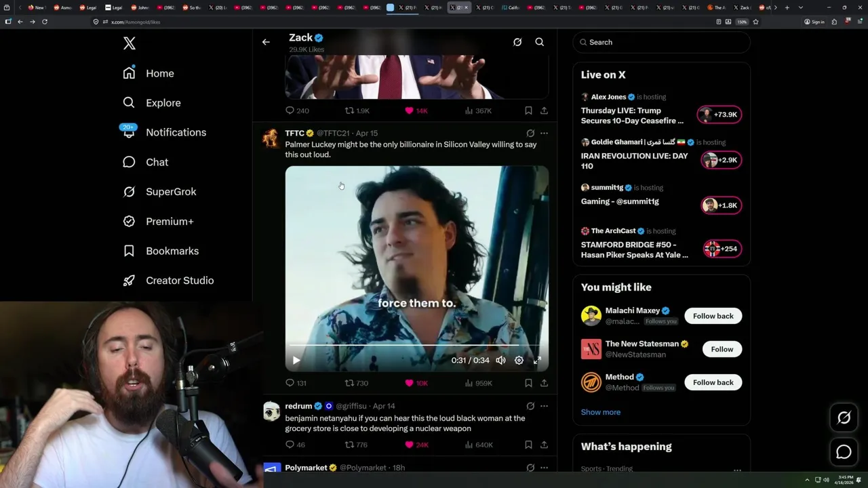The width and height of the screenshot is (868, 488).
Task: Open new browser tab with plus
Action: click(x=787, y=7)
